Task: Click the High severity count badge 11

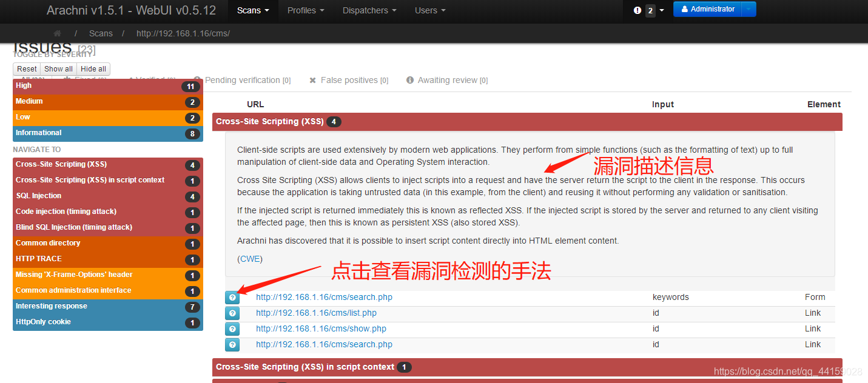Action: pyautogui.click(x=190, y=87)
